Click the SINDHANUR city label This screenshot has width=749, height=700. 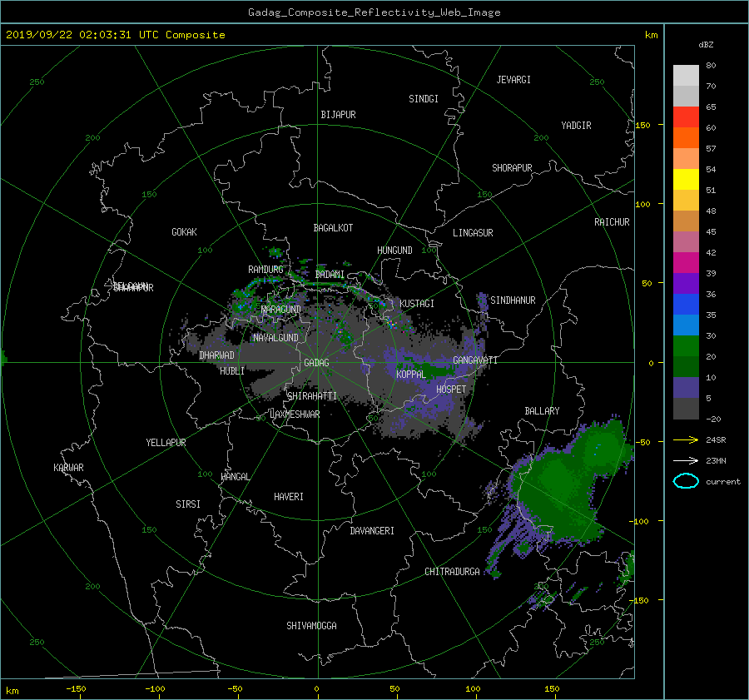point(513,300)
